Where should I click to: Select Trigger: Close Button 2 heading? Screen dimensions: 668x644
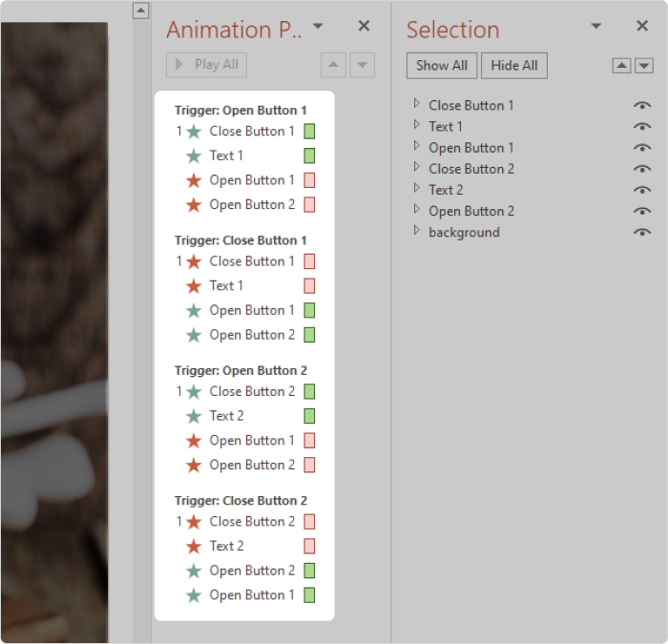tap(240, 501)
